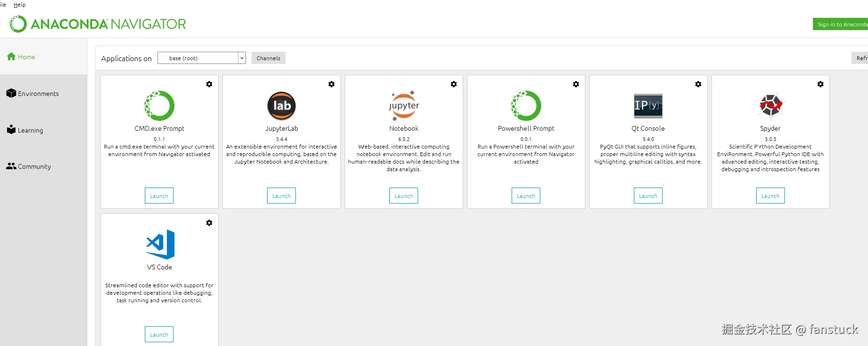
Task: Launch Spyder
Action: click(x=770, y=196)
